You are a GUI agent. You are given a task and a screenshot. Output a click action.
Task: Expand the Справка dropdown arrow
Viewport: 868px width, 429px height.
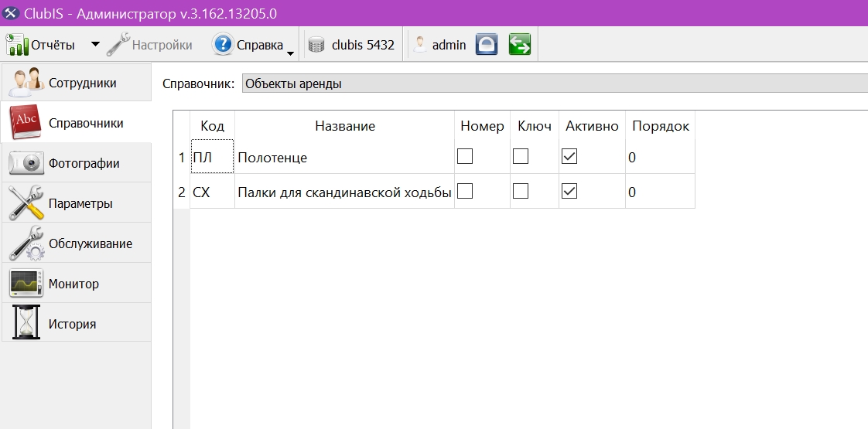tap(291, 53)
